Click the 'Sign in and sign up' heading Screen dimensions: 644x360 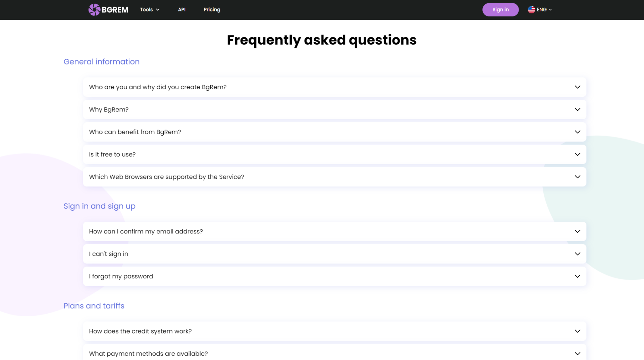[99, 206]
